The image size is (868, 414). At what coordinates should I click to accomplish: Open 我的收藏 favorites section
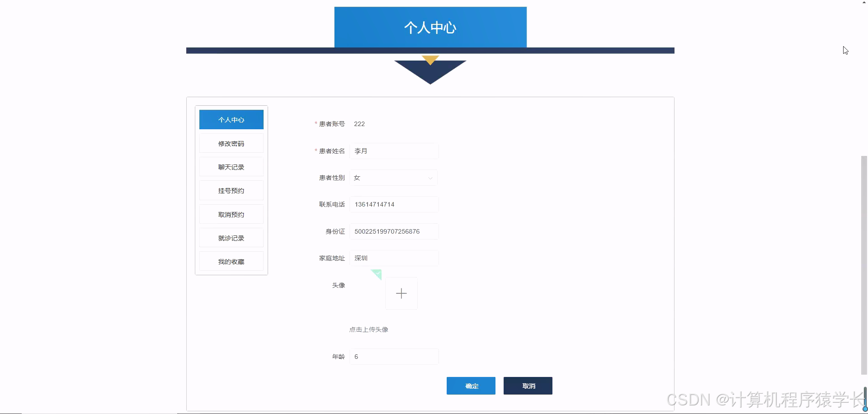tap(231, 261)
